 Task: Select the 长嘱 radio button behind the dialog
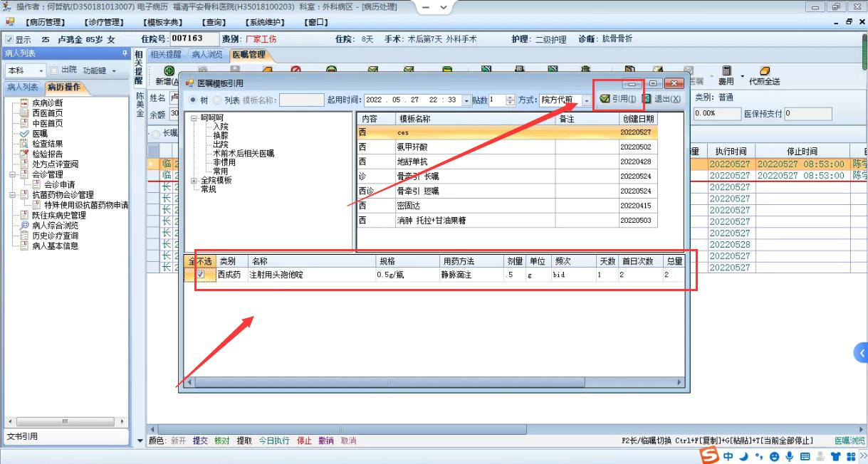(156, 133)
